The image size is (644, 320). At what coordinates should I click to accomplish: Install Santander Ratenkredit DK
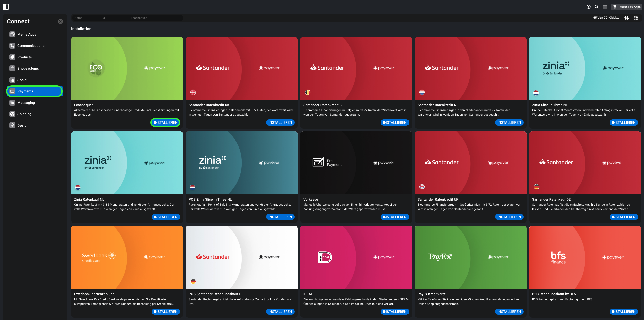[x=280, y=122]
